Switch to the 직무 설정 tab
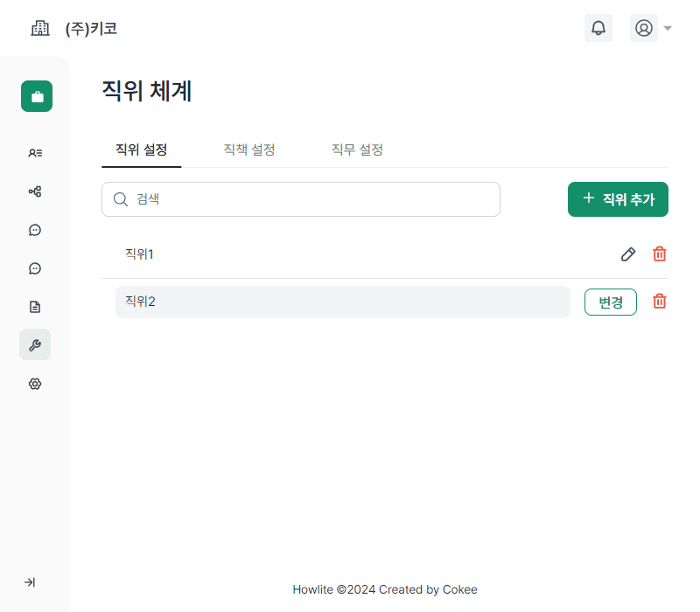The image size is (700, 612). click(356, 150)
